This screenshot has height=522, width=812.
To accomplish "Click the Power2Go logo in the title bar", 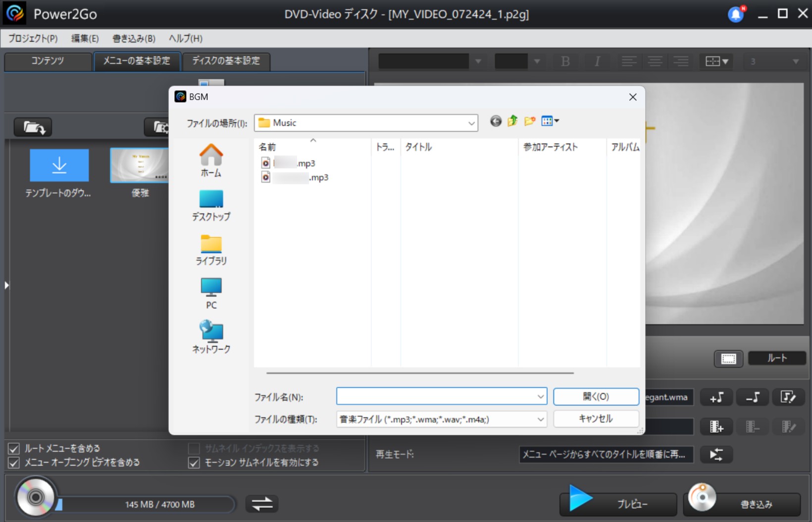I will [x=14, y=13].
